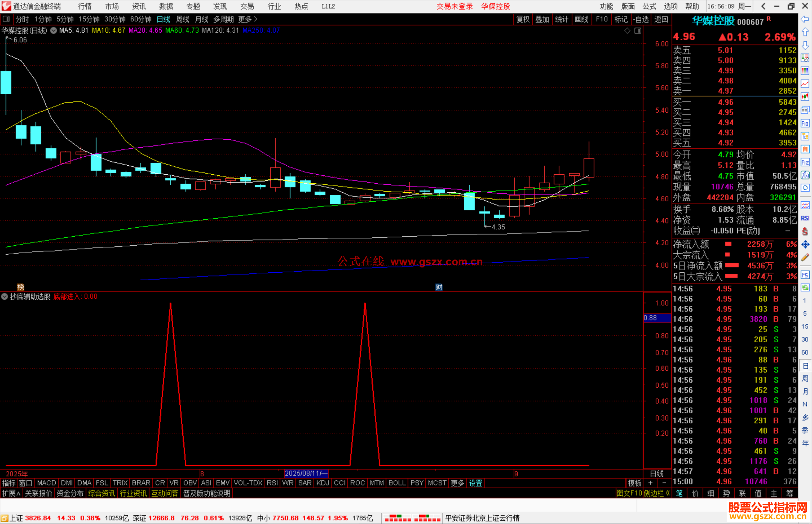This screenshot has height=524, width=812.
Task: Click the 财 finance marker on chart
Action: click(439, 287)
